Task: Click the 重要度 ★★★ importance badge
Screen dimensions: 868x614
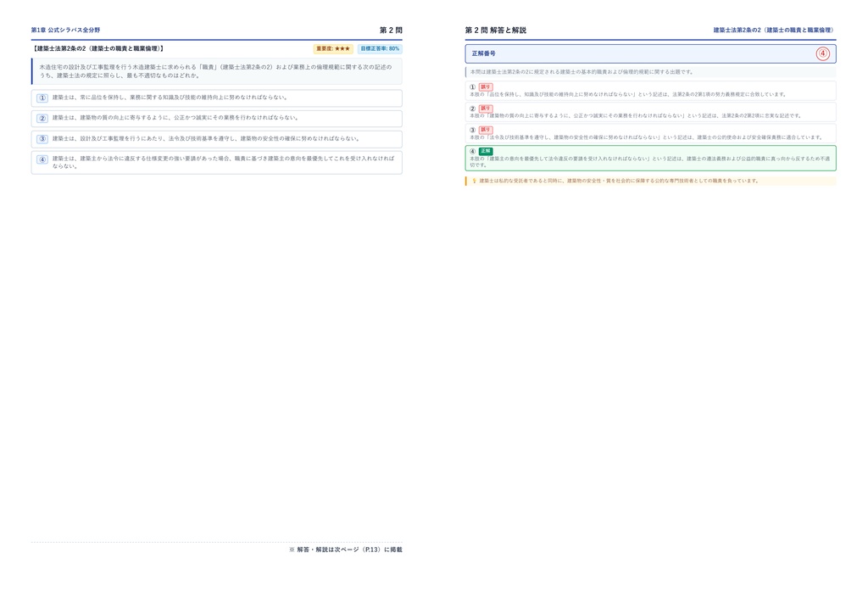Action: pyautogui.click(x=333, y=48)
